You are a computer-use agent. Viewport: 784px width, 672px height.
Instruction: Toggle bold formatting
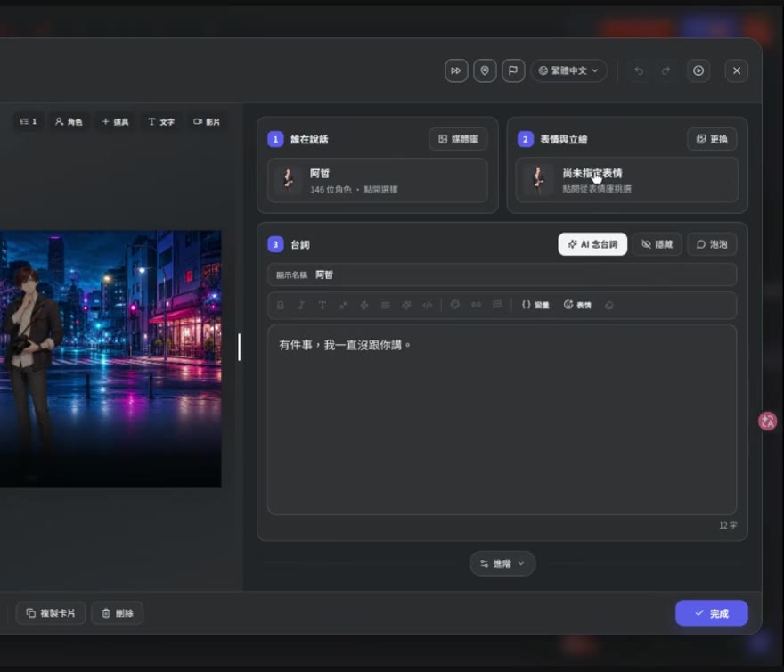[280, 305]
